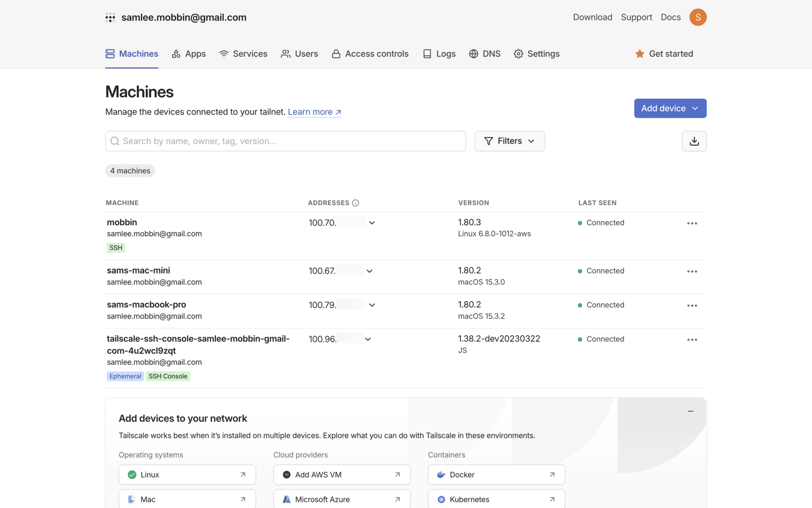
Task: Click the Ephemeral badge
Action: [x=125, y=376]
